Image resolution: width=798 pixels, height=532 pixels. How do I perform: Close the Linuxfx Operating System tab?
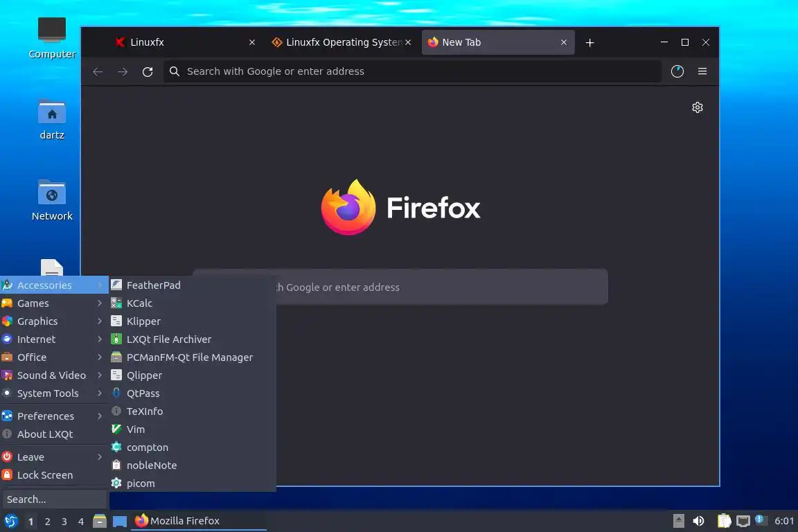click(x=408, y=42)
